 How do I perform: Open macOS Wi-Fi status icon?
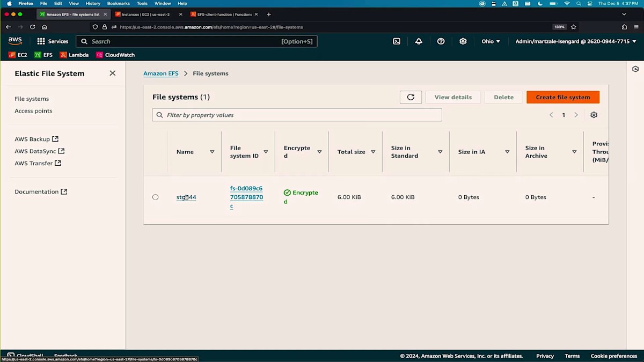(567, 3)
